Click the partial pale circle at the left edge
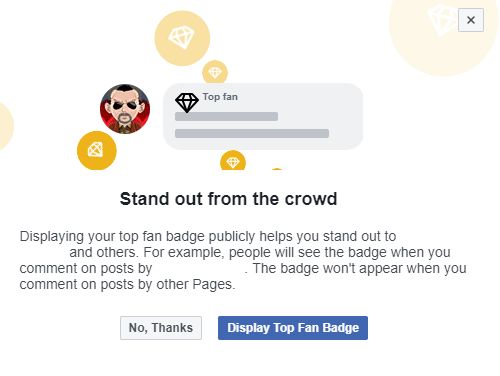 (x=5, y=126)
